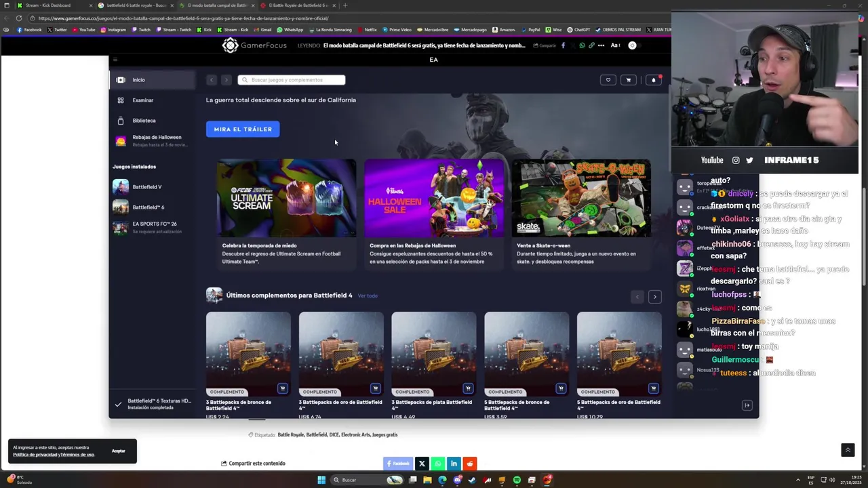The height and width of the screenshot is (488, 868).
Task: Add 3 Battlepacks de bronce to cart
Action: pyautogui.click(x=283, y=388)
